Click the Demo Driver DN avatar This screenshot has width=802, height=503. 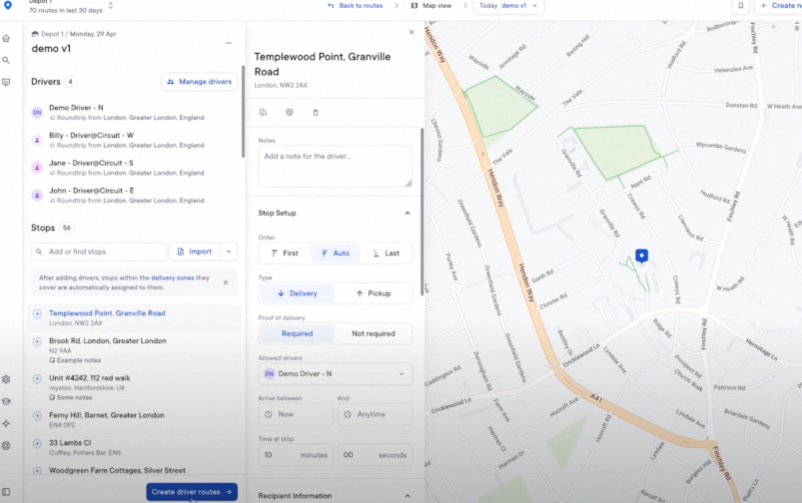coord(37,113)
